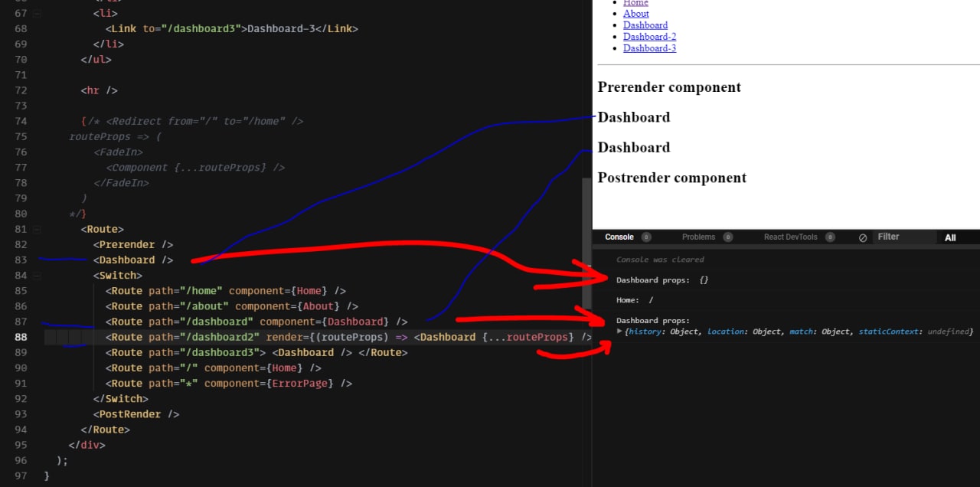Place cursor in the path="/dashboard" component route line
980x487 pixels.
[x=256, y=322]
